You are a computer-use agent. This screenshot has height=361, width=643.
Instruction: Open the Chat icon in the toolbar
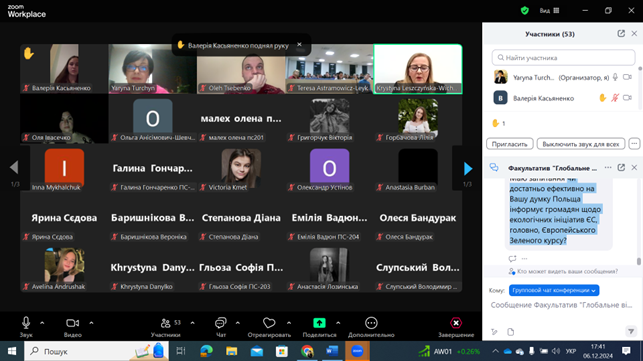[x=221, y=323]
